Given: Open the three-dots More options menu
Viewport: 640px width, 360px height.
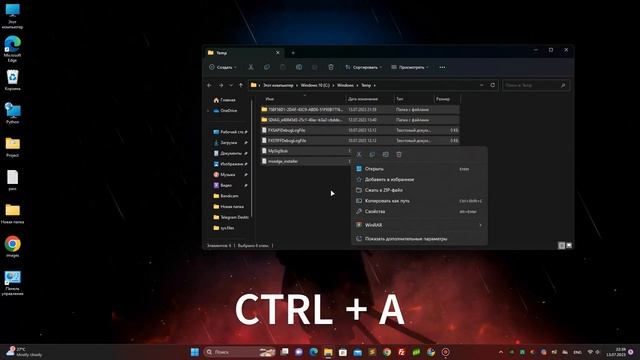Looking at the screenshot, I should (442, 67).
